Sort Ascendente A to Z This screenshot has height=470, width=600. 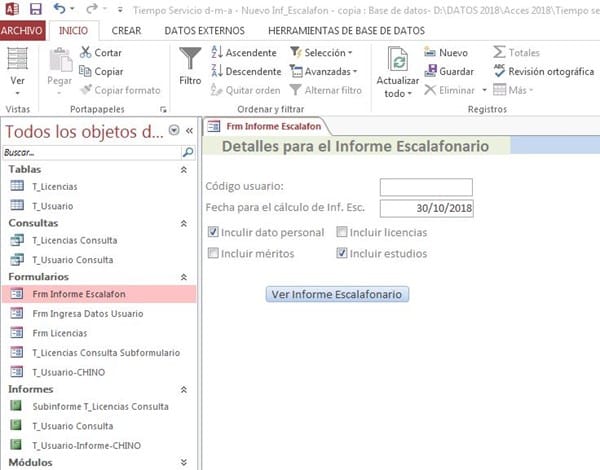(244, 52)
